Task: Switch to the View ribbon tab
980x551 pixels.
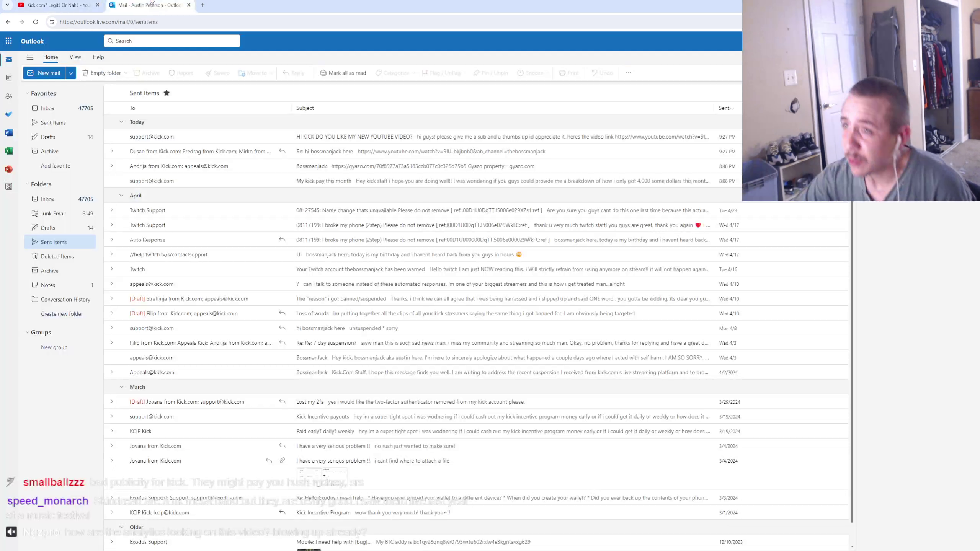Action: 75,57
